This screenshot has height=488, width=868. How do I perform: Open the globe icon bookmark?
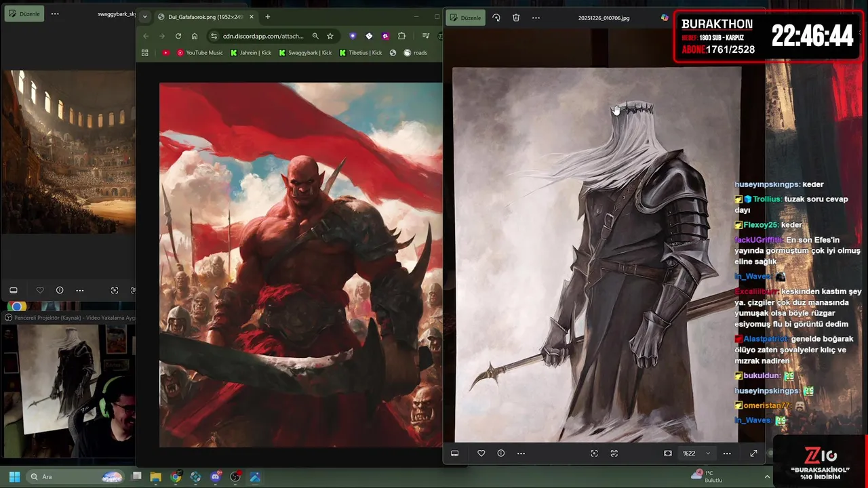[393, 53]
